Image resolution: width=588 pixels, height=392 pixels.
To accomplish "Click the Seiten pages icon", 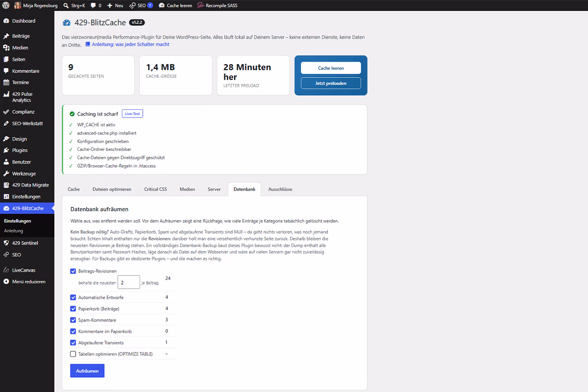I will click(6, 59).
